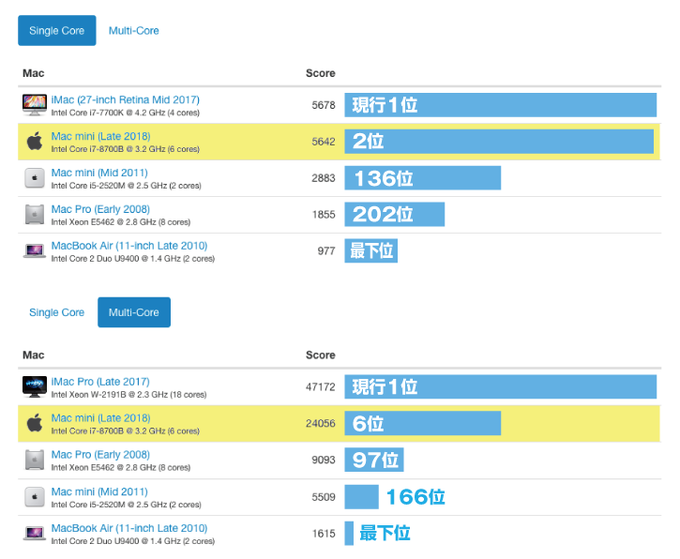Viewport: 680px width, 559px height.
Task: Click the score value 24056
Action: (x=320, y=423)
